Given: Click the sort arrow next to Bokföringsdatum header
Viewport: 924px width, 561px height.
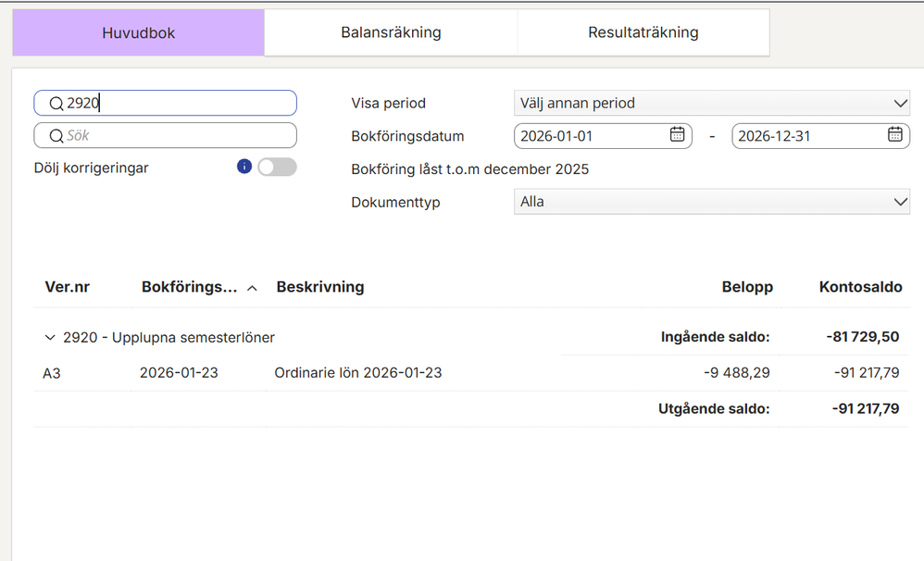Looking at the screenshot, I should pos(252,288).
